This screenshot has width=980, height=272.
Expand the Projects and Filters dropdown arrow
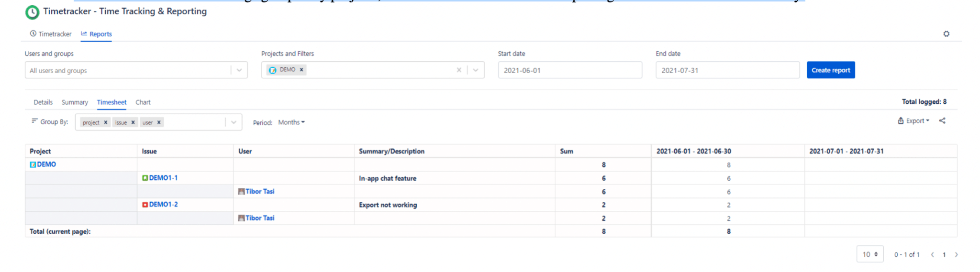[476, 70]
